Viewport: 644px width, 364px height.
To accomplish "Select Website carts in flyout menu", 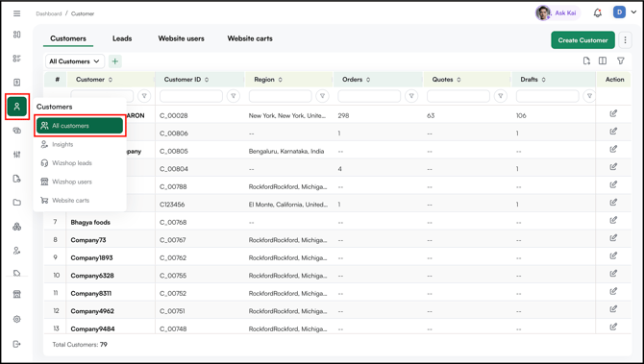I will tap(70, 201).
